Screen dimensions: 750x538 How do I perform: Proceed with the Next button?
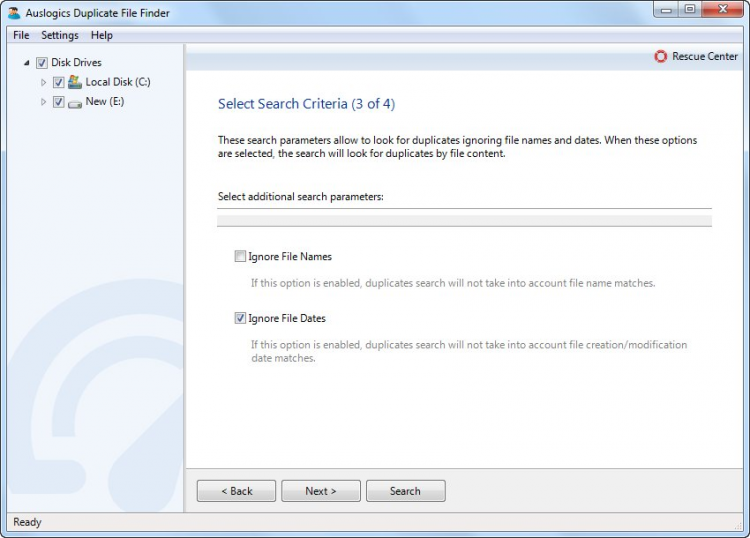[320, 491]
